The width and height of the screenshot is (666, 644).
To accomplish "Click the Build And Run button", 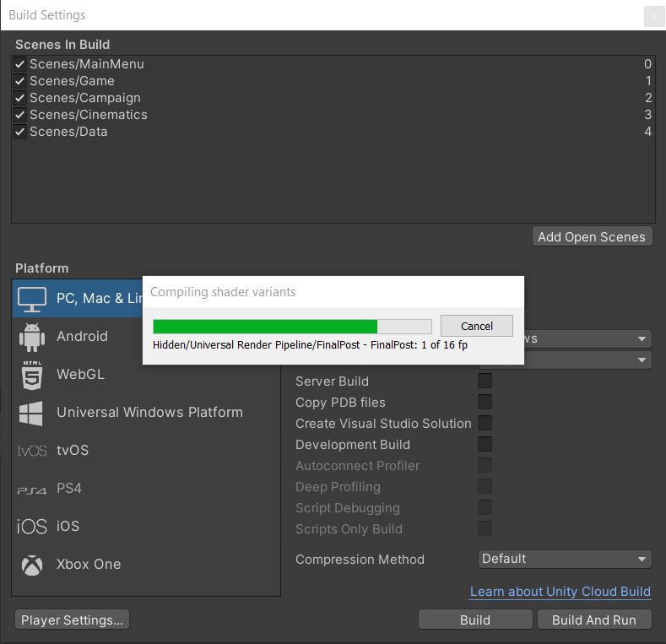I will click(x=594, y=620).
